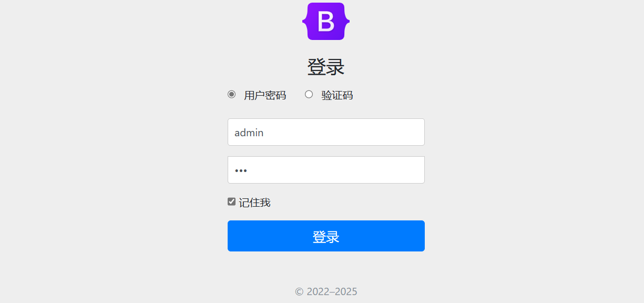This screenshot has height=303, width=644.
Task: Click the 验证码 label text
Action: (338, 95)
